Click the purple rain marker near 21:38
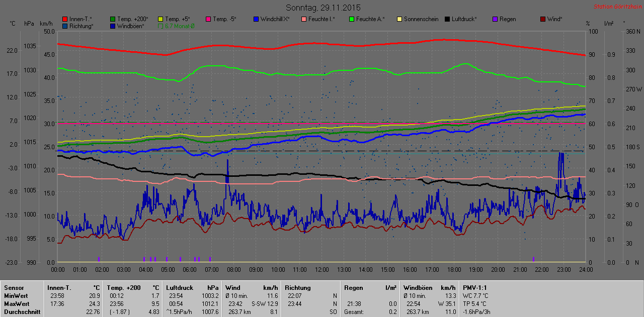The height and width of the screenshot is (317, 644). [534, 259]
